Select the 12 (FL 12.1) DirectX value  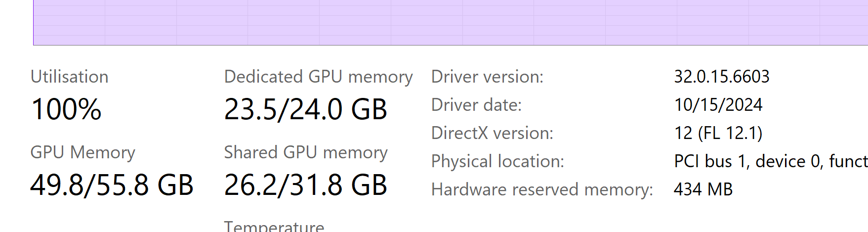click(x=718, y=133)
